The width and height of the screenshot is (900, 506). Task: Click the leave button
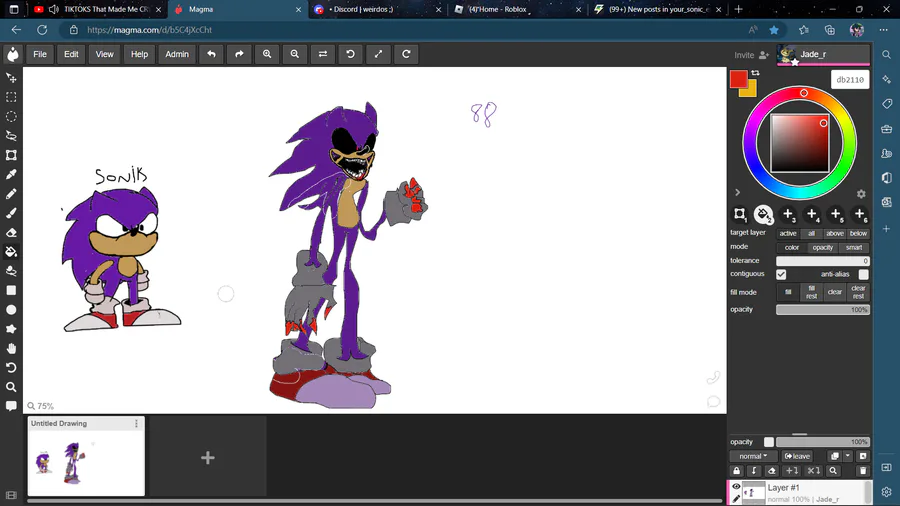(797, 456)
